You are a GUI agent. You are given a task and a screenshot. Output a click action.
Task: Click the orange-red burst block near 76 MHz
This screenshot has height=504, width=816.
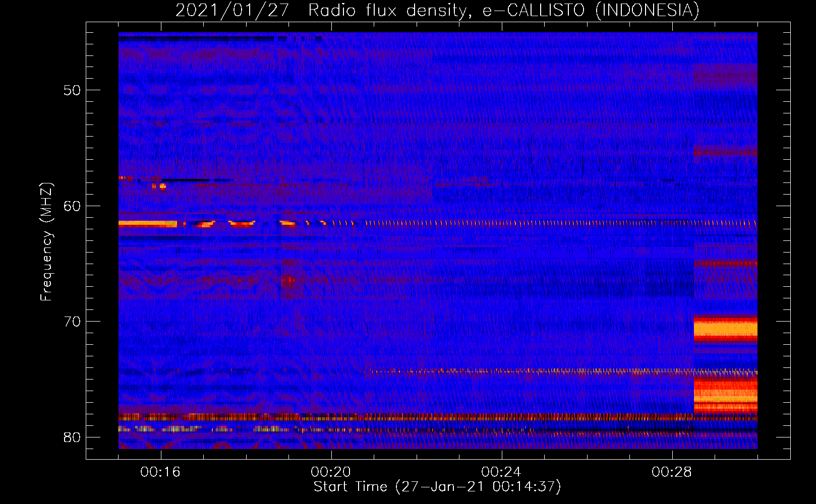click(x=726, y=394)
